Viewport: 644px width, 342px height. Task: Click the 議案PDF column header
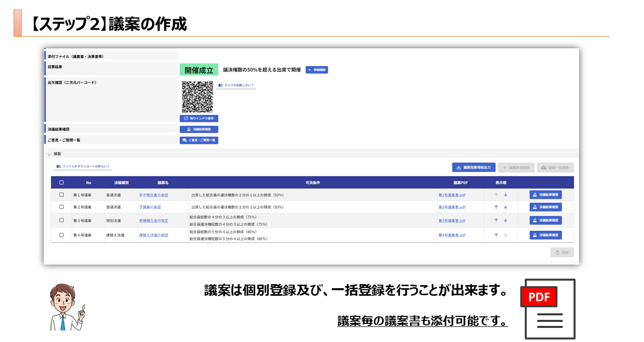coord(460,183)
